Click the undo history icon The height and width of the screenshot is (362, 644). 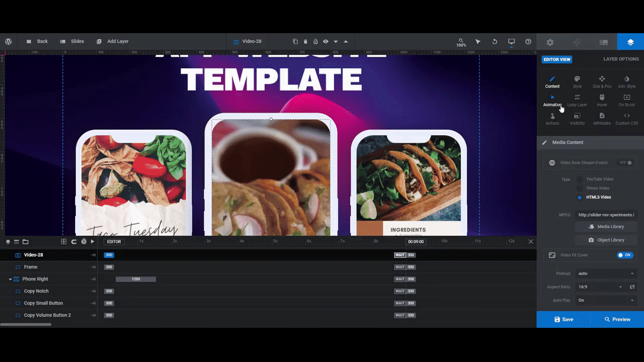[495, 42]
